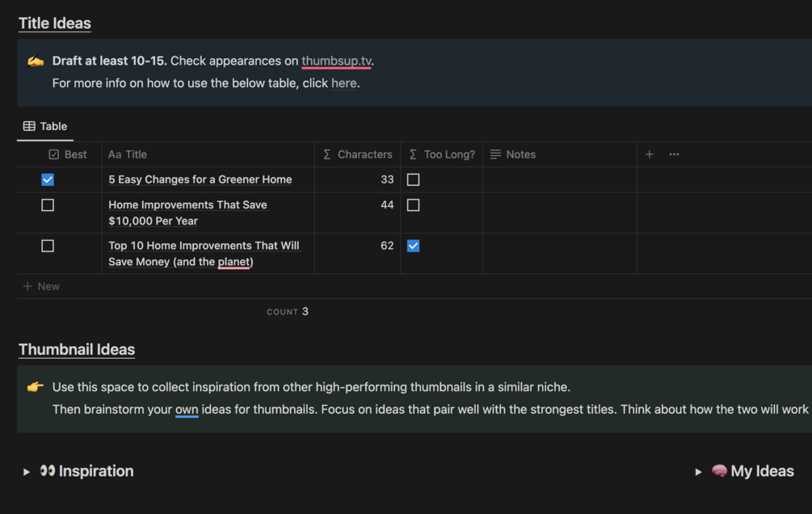Click the plus icon to add a column
This screenshot has height=514, width=812.
[x=649, y=154]
